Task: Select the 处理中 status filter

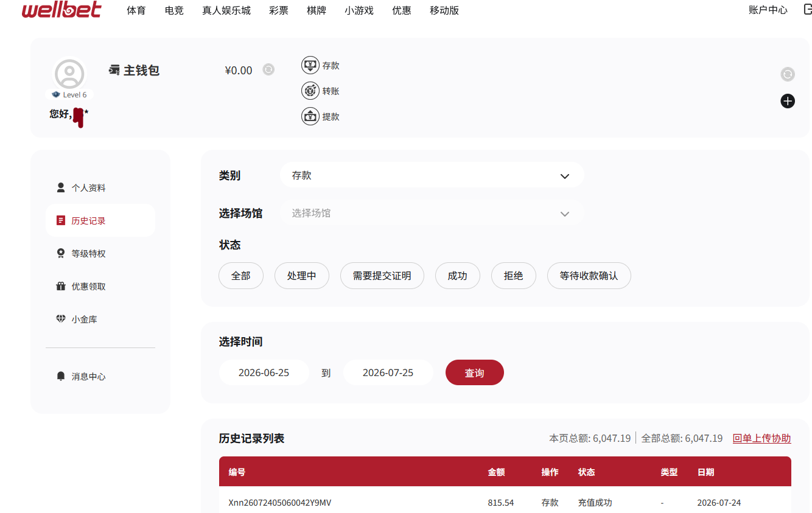Action: click(x=302, y=276)
